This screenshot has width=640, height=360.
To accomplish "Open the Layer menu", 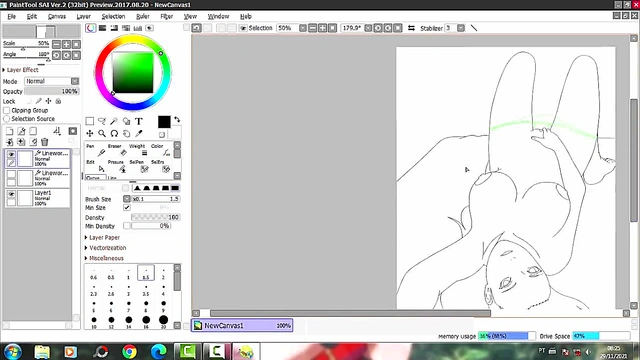I will coord(84,16).
